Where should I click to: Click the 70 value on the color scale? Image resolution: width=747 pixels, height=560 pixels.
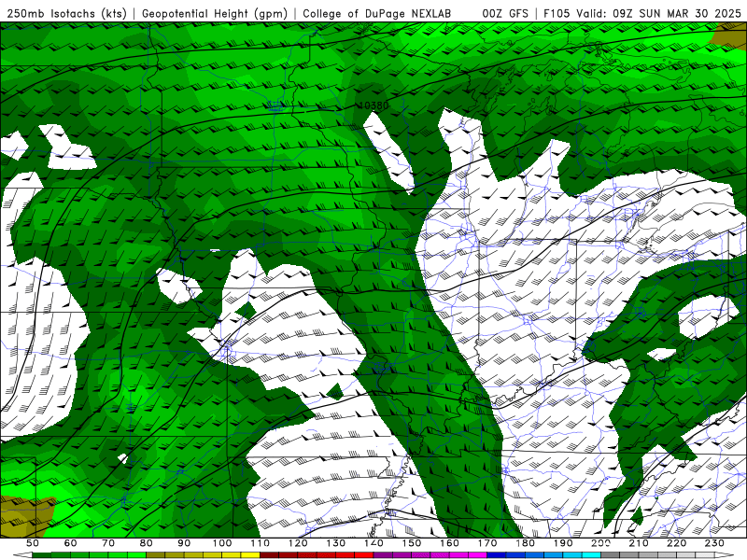108,543
